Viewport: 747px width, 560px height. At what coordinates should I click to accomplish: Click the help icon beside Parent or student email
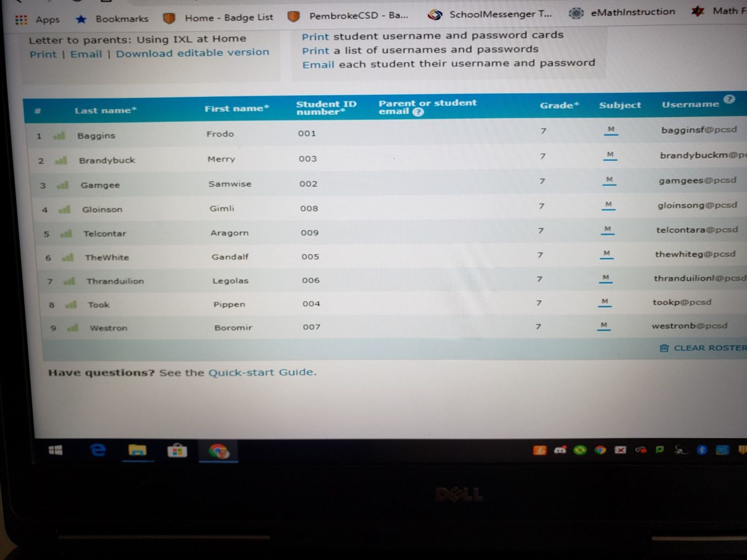[x=418, y=112]
